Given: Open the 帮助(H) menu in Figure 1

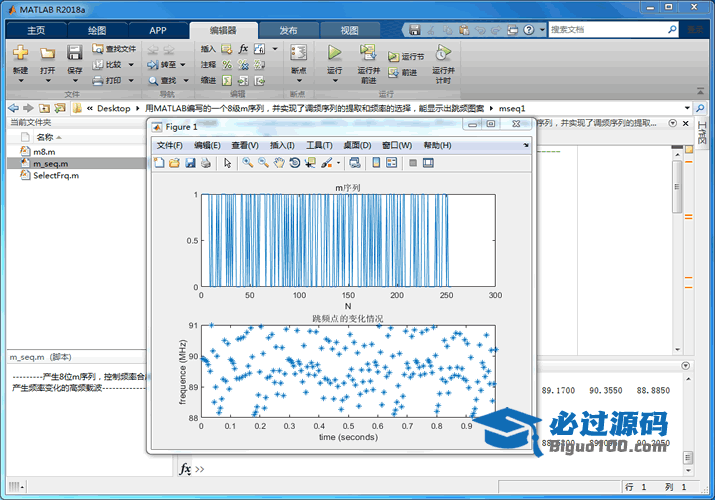Looking at the screenshot, I should click(x=437, y=145).
